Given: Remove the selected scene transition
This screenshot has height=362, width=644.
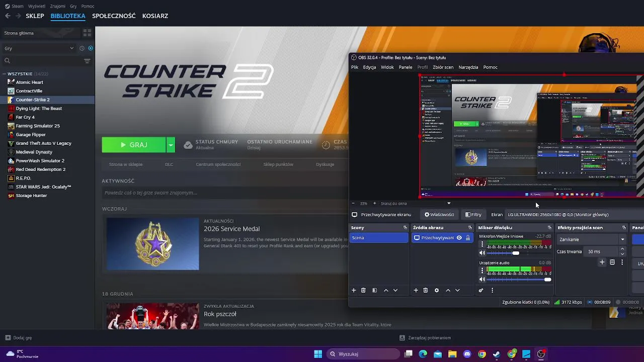Looking at the screenshot, I should pos(612,262).
